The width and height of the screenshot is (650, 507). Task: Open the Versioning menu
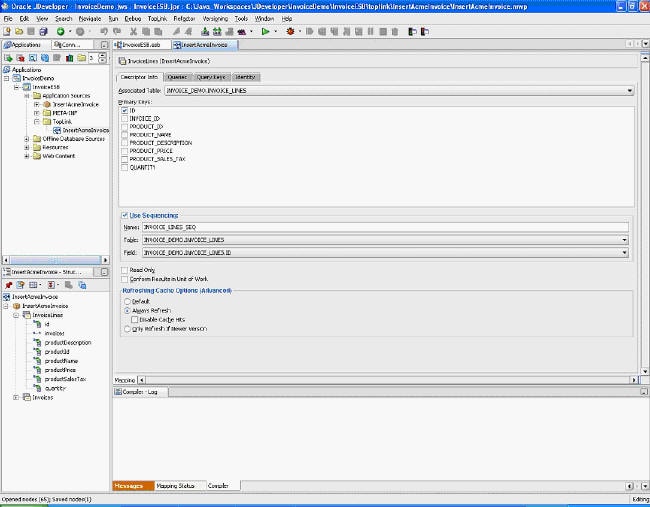point(215,19)
